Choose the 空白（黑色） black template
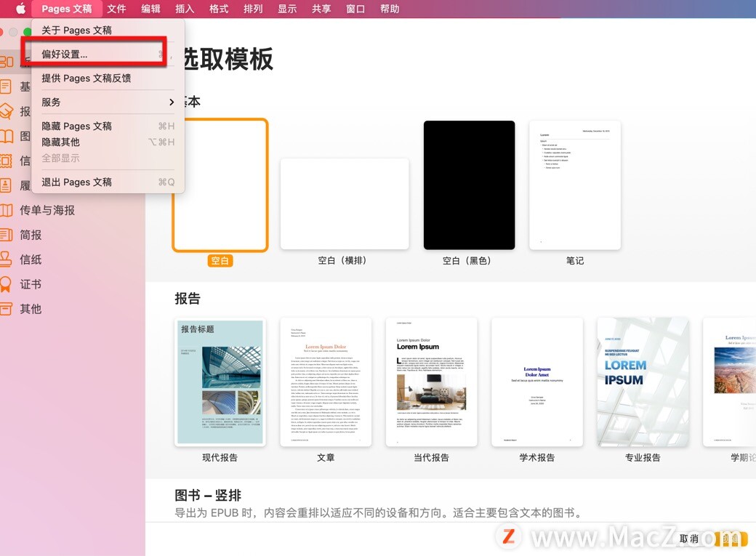The height and width of the screenshot is (556, 756). click(x=469, y=185)
